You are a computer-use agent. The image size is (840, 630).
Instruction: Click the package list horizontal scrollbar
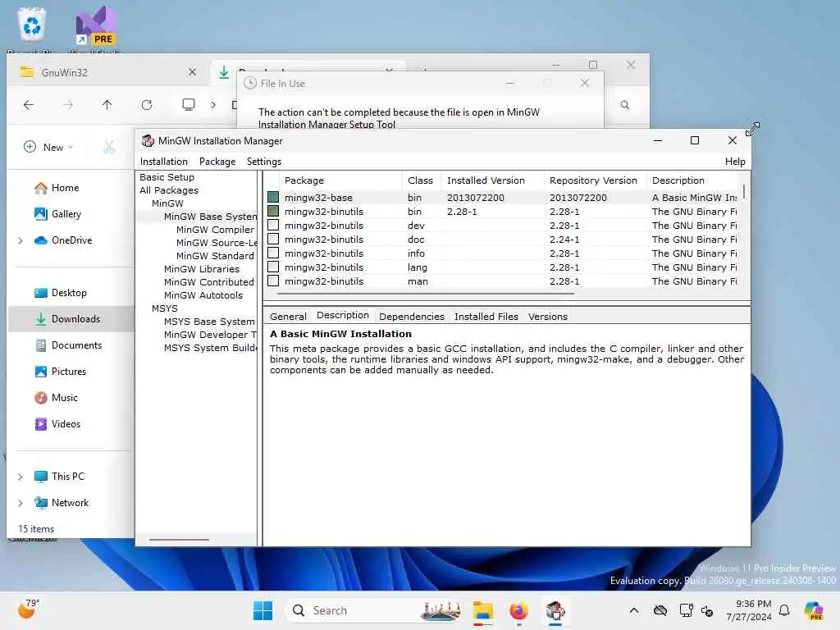[426, 294]
